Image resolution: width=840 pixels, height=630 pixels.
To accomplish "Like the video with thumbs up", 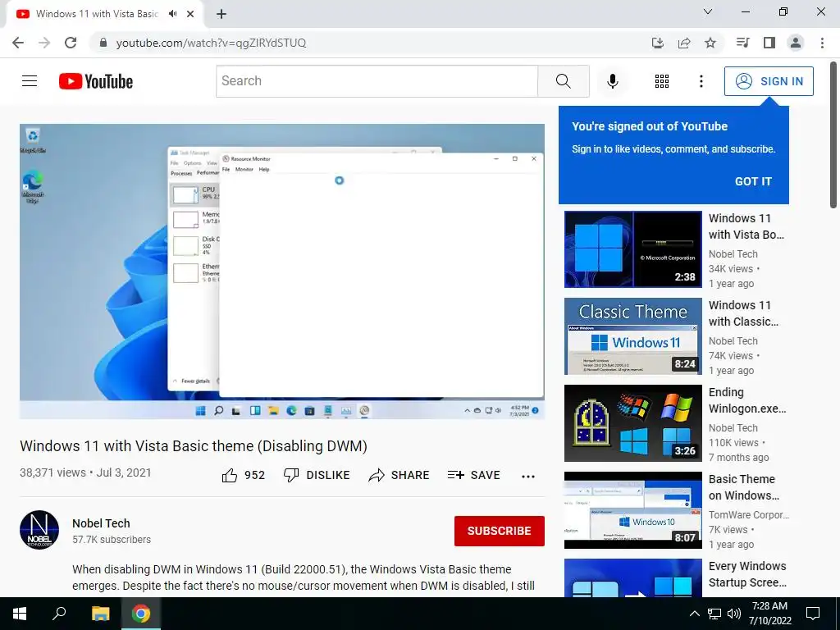I will [243, 475].
